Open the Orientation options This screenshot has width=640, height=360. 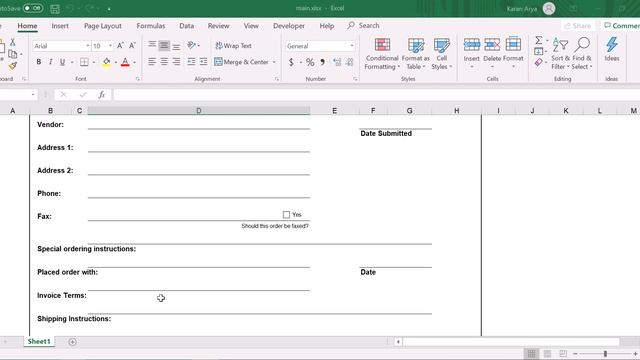[193, 45]
